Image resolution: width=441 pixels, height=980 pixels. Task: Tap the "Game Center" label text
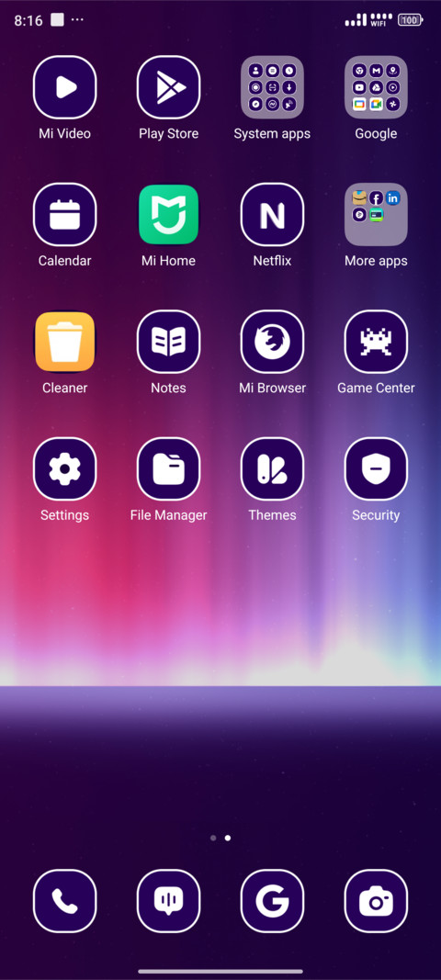click(x=376, y=389)
